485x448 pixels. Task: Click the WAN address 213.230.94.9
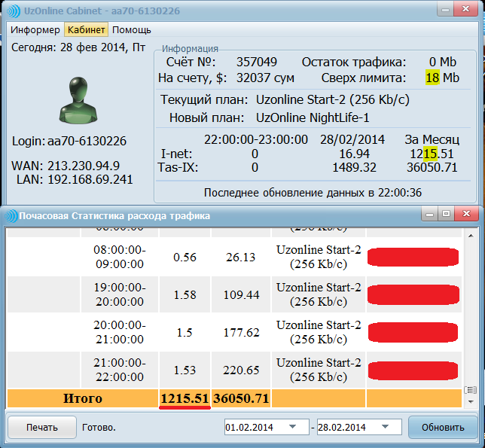point(84,166)
